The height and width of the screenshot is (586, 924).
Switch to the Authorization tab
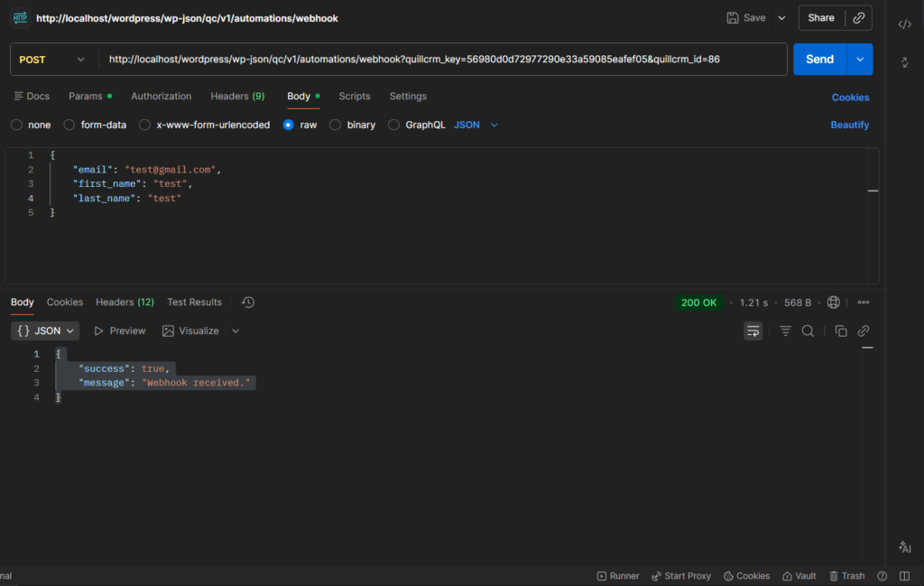click(x=161, y=97)
